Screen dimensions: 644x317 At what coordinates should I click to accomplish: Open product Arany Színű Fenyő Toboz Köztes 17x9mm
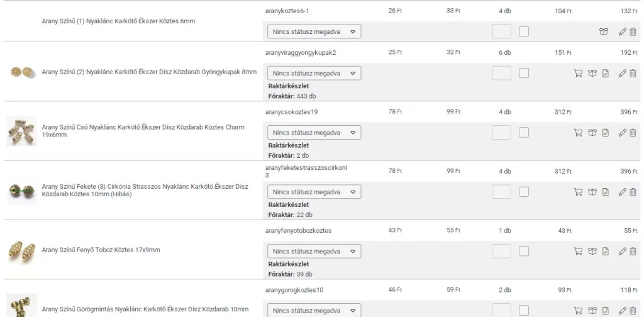coord(101,250)
